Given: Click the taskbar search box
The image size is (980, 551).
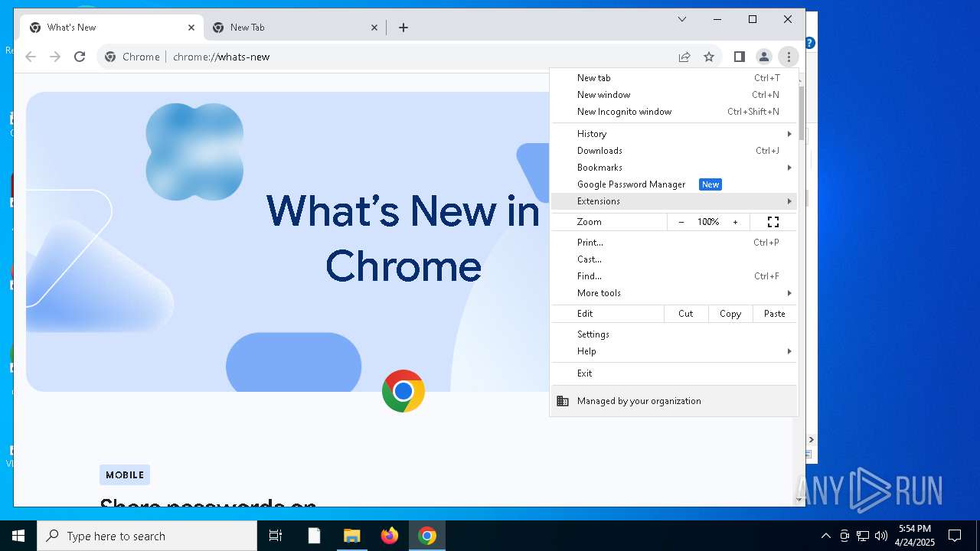Looking at the screenshot, I should point(147,536).
